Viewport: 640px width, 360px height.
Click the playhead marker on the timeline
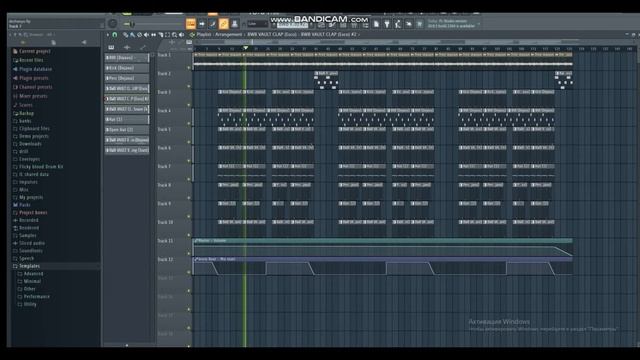[245, 48]
